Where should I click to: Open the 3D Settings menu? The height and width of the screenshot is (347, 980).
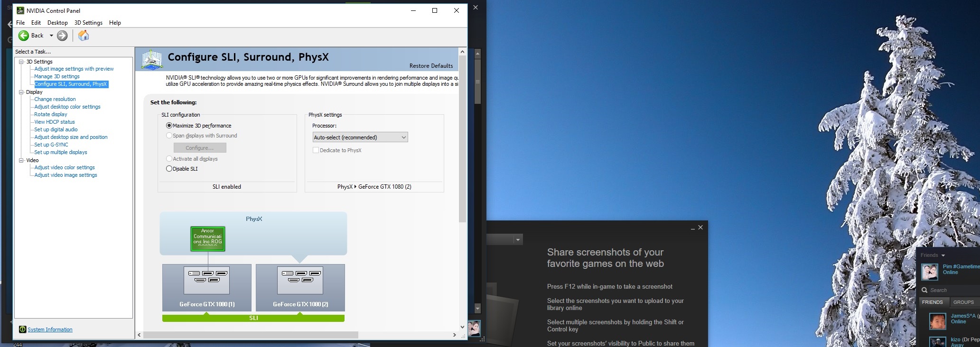click(88, 23)
